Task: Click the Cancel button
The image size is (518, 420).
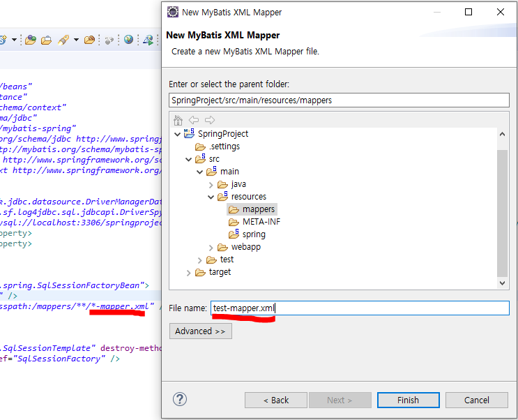Action: [477, 400]
